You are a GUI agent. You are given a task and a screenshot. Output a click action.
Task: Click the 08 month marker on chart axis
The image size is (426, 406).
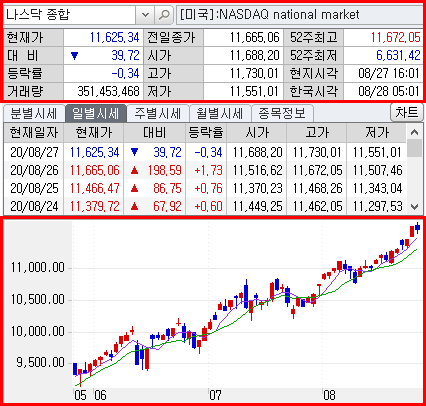(x=329, y=395)
